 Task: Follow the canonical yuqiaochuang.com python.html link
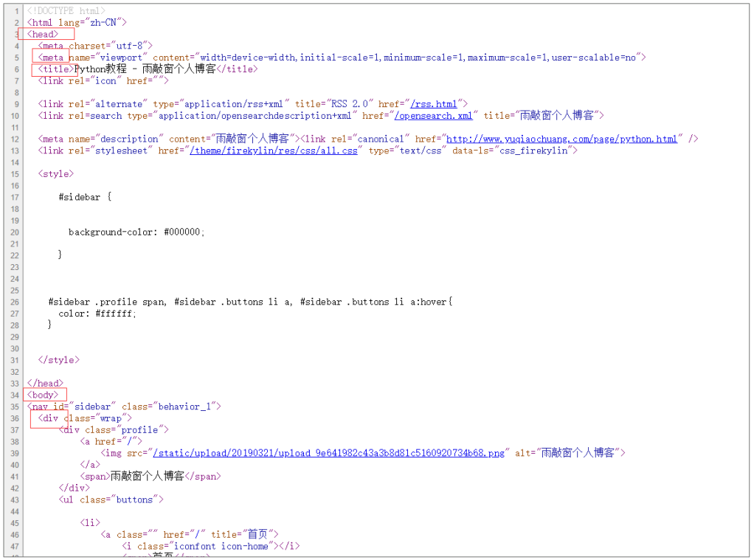[x=561, y=139]
